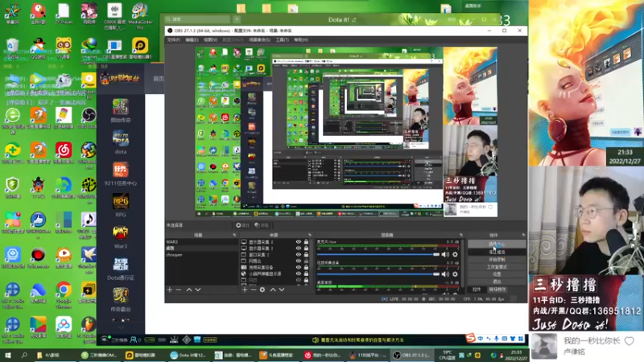
Task: Open 工具(T) menu in OBS
Action: tap(283, 39)
